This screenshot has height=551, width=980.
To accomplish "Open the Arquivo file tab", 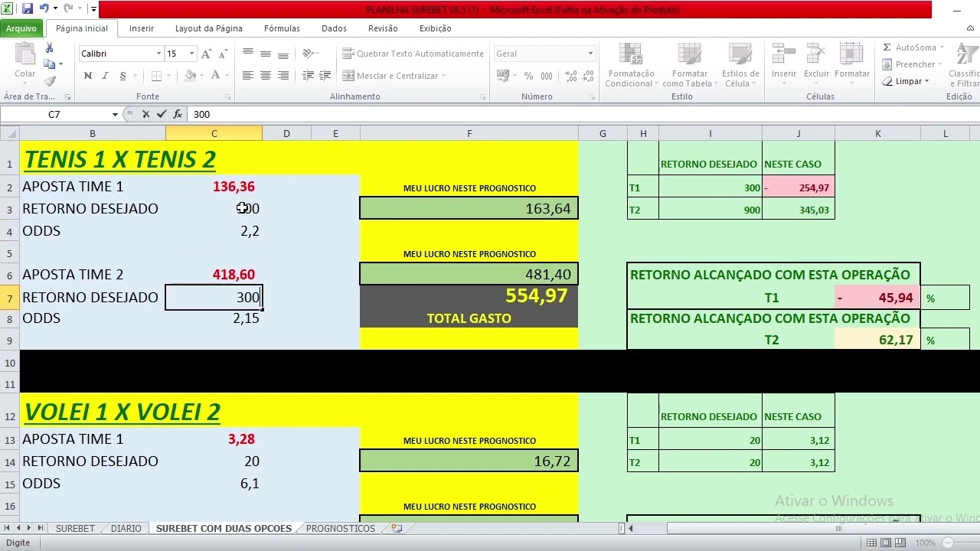I will pos(21,28).
